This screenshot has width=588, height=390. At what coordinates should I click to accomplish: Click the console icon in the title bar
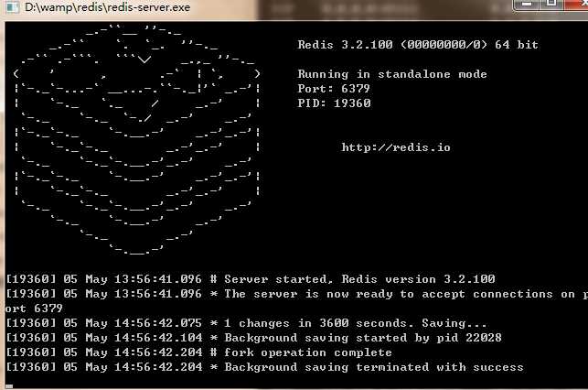(x=12, y=7)
